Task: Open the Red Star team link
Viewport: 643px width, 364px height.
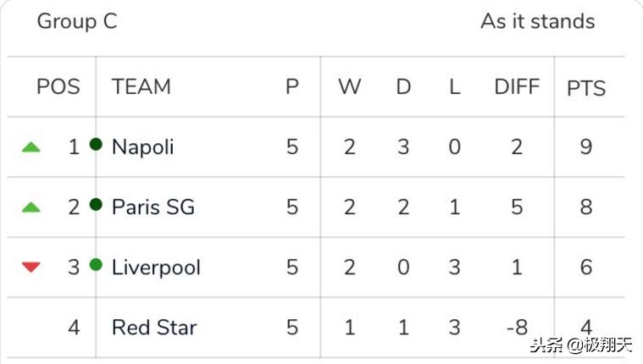Action: pos(153,327)
